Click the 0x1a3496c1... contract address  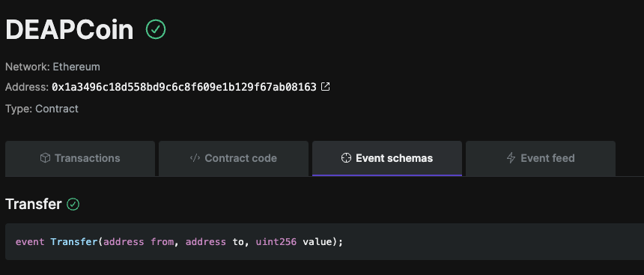coord(184,87)
